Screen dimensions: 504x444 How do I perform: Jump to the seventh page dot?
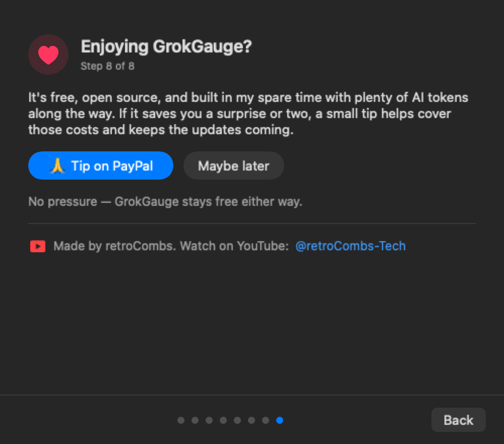(x=266, y=420)
